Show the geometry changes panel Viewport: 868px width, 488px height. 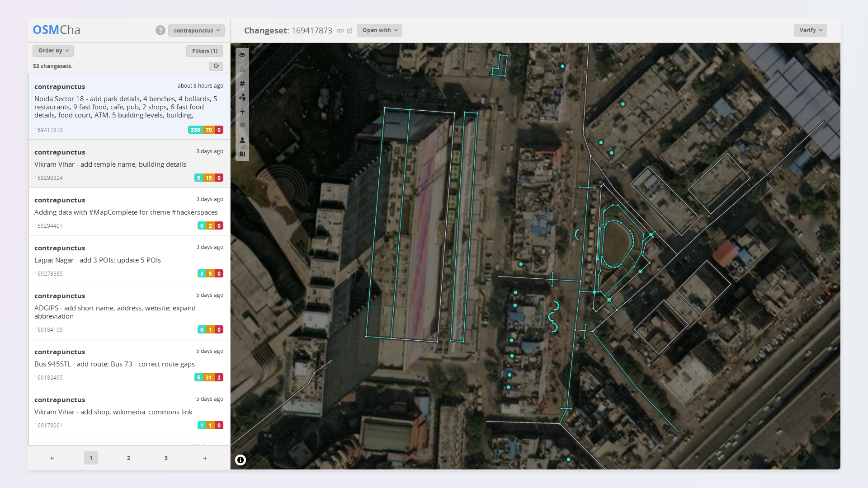point(242,98)
